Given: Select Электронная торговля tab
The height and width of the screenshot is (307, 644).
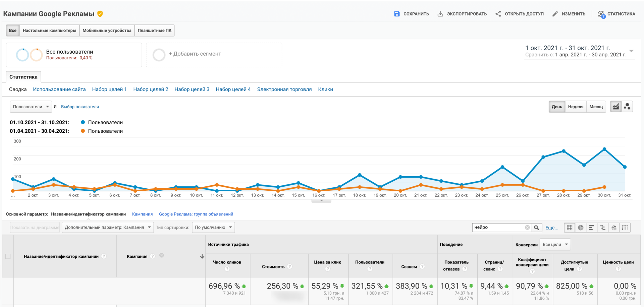Looking at the screenshot, I should click(x=284, y=89).
